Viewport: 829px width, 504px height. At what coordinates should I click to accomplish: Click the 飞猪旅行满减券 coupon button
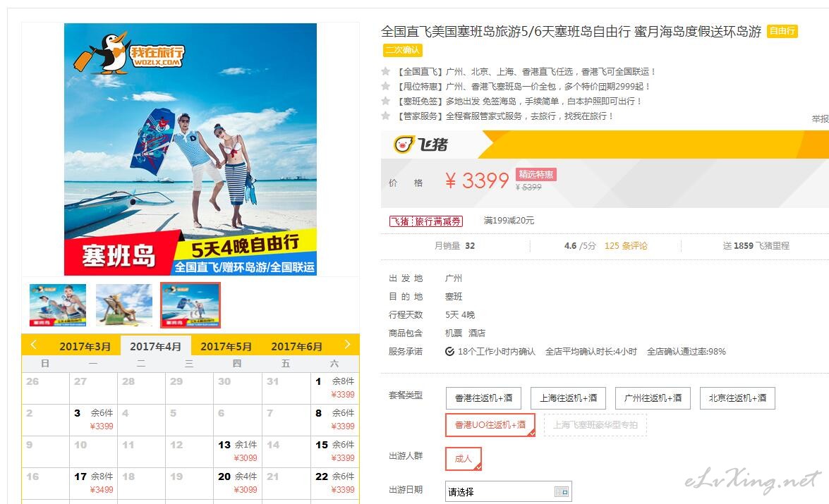pos(426,221)
